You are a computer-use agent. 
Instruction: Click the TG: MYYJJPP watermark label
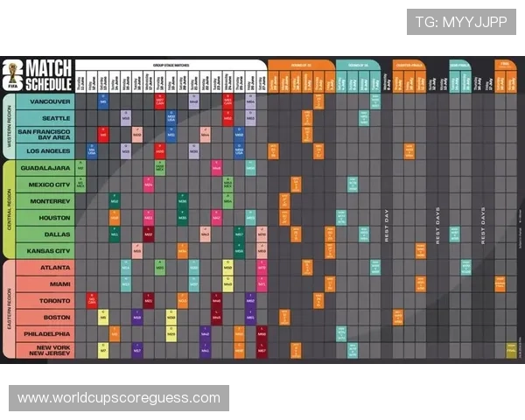click(461, 22)
